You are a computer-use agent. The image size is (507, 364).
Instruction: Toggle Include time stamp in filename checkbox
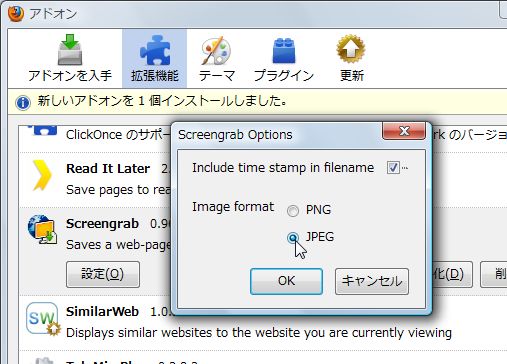(x=393, y=168)
